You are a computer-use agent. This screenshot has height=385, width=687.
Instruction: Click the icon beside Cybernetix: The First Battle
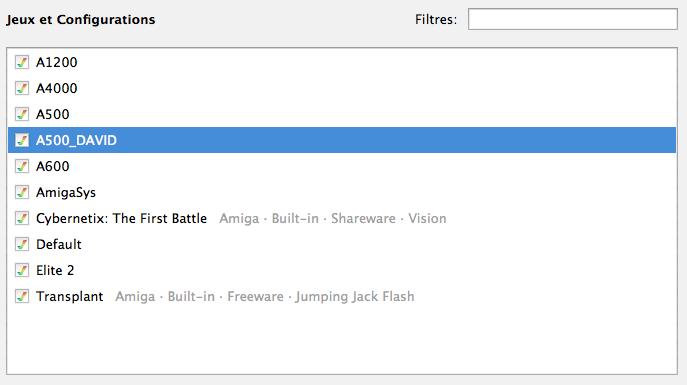[22, 218]
